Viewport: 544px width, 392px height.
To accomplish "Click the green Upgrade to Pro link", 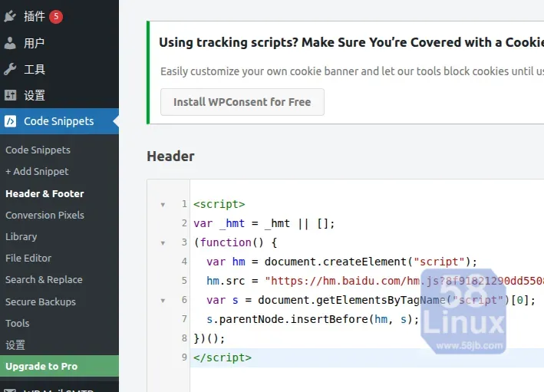I will [x=59, y=367].
